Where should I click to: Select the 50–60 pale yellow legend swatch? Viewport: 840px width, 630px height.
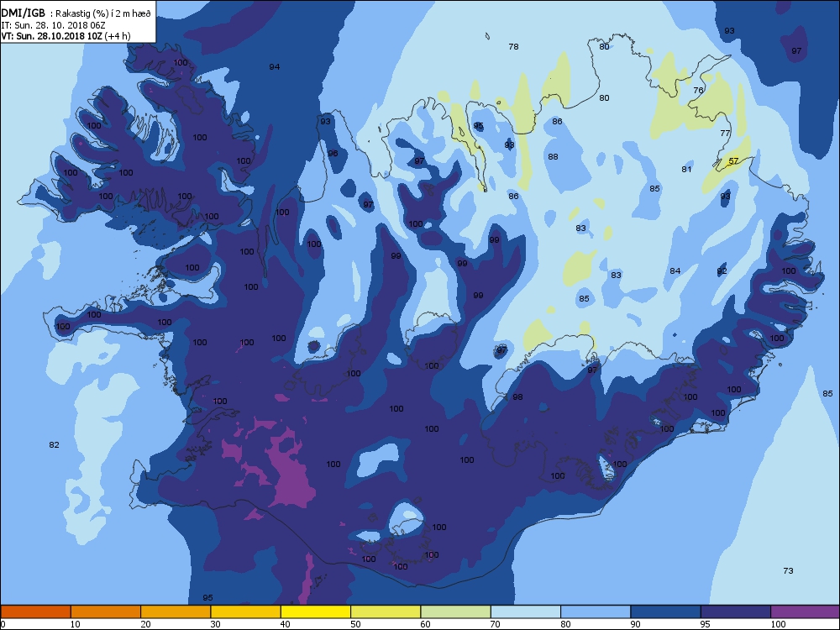pyautogui.click(x=386, y=612)
